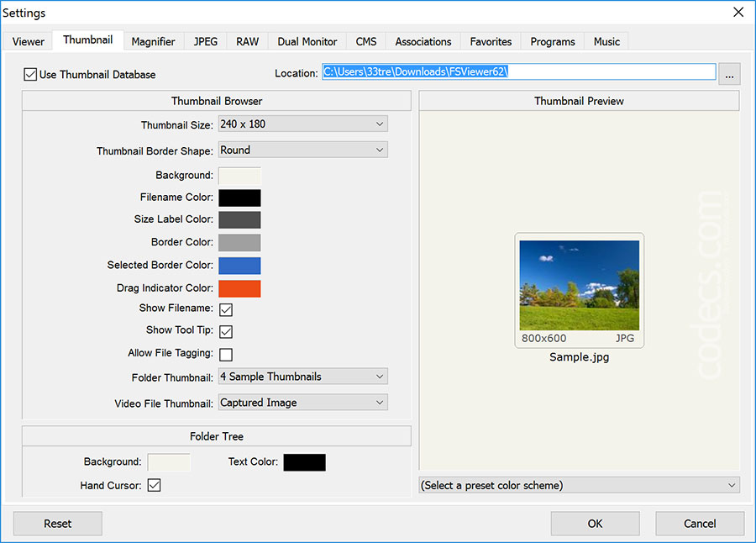Click the Location path input field

[519, 72]
